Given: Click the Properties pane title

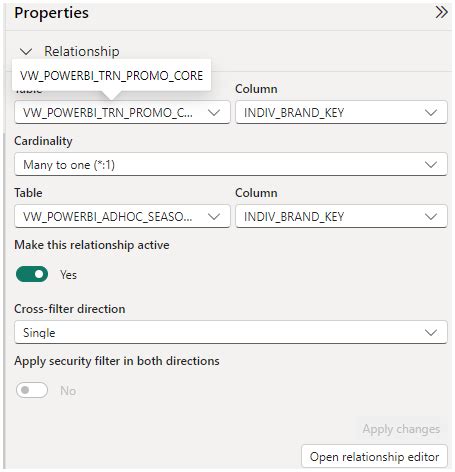Looking at the screenshot, I should point(52,13).
